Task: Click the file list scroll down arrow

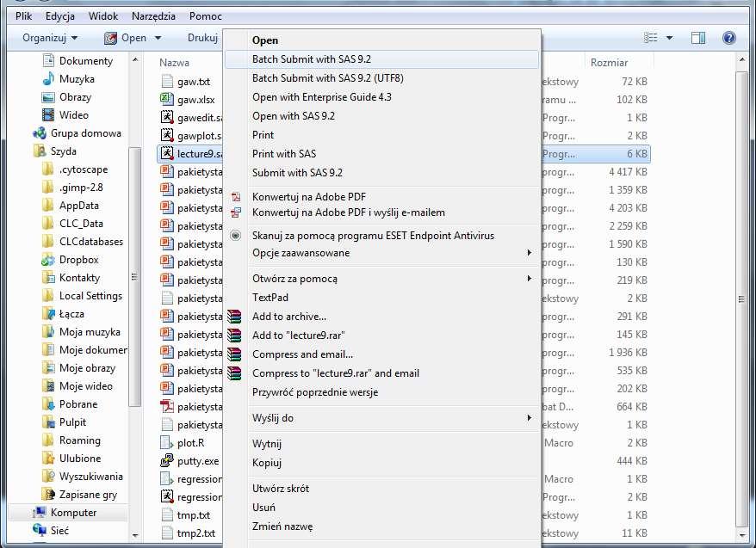Action: (741, 534)
